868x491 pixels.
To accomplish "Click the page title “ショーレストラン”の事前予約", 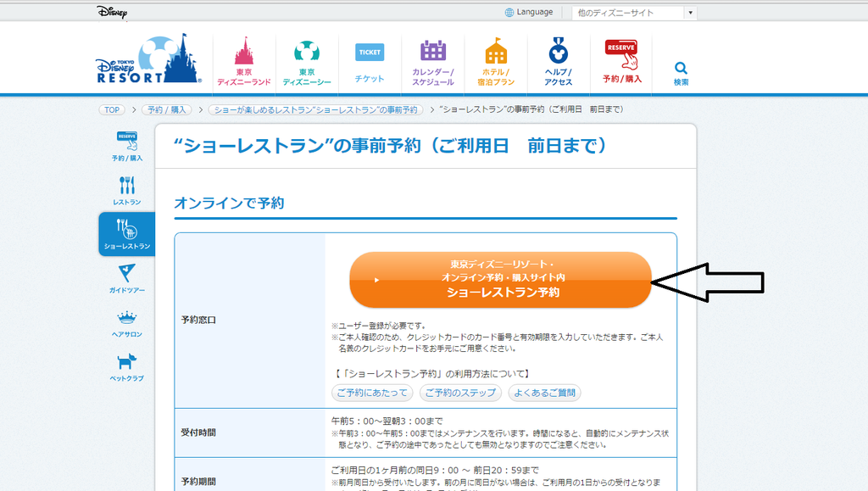I will [x=392, y=146].
